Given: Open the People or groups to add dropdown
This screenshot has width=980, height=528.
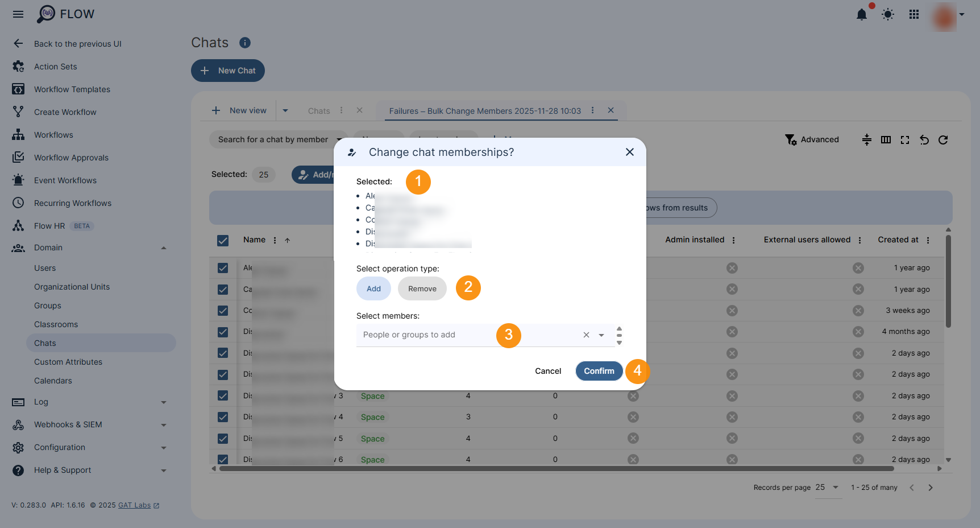Looking at the screenshot, I should [601, 335].
